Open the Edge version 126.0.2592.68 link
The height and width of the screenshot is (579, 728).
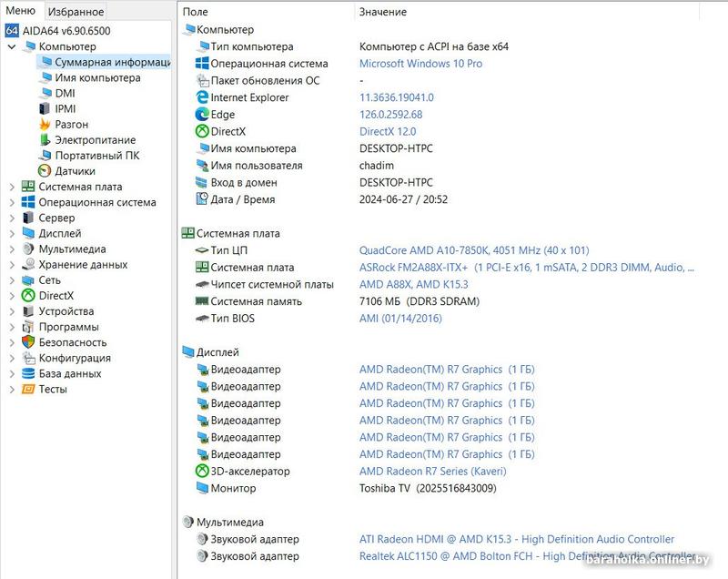point(391,114)
